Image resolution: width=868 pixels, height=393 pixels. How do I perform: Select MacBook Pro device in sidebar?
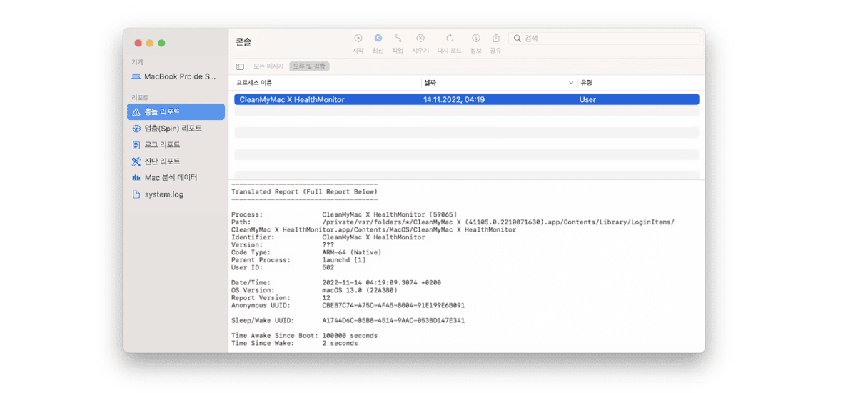click(x=175, y=76)
